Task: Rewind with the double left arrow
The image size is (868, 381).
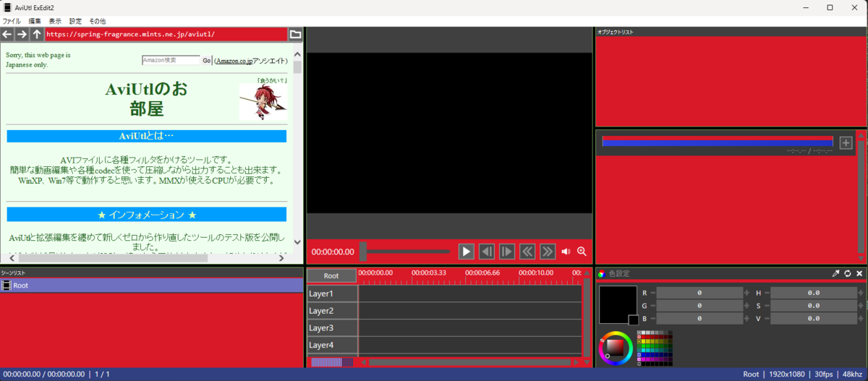Action: tap(527, 252)
